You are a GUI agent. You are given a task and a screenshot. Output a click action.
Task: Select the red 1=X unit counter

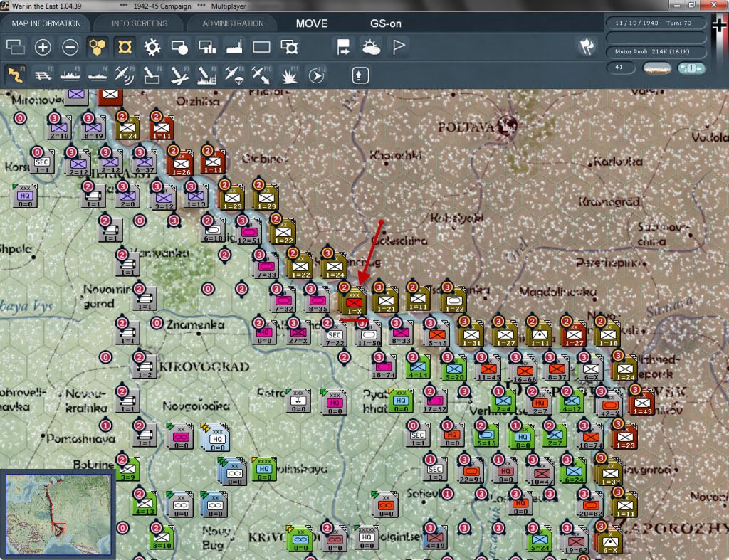point(354,301)
